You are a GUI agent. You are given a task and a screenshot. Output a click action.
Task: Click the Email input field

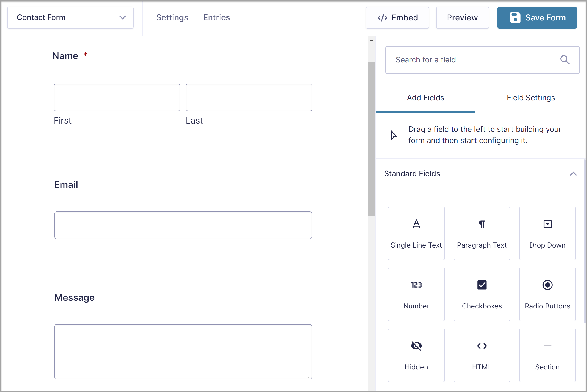click(183, 225)
